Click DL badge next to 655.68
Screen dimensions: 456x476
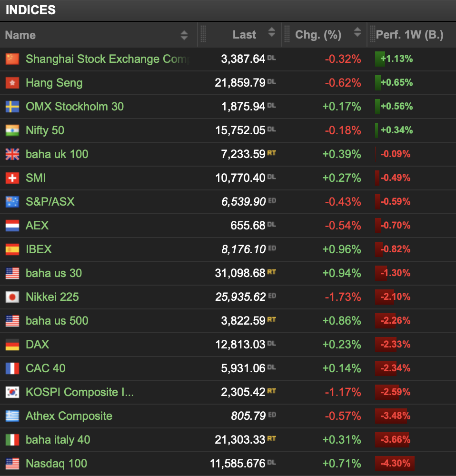(271, 224)
